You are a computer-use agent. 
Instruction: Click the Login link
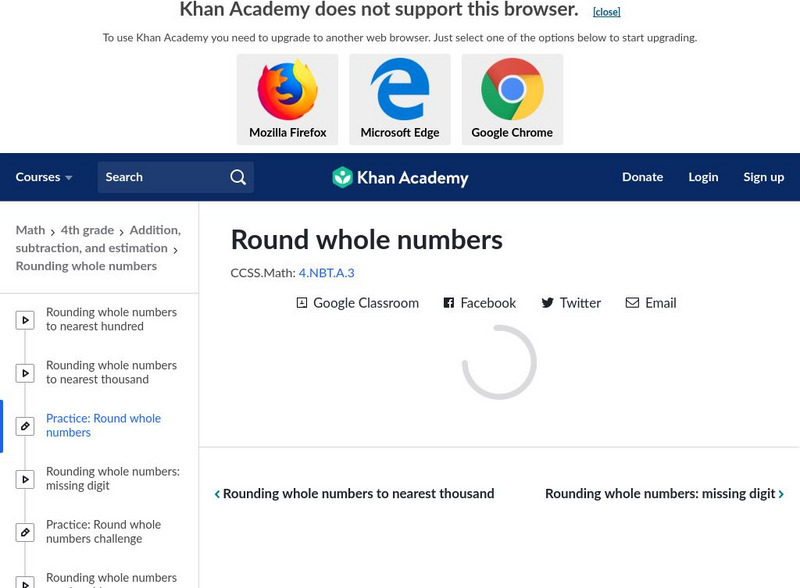tap(703, 177)
